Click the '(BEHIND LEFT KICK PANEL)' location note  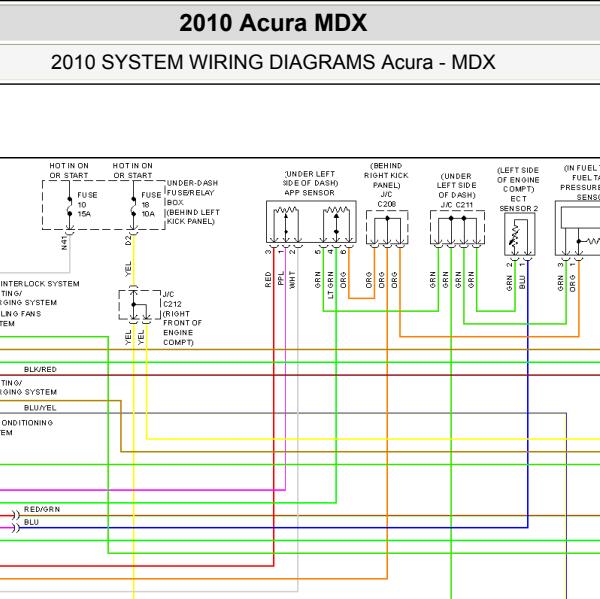coord(193,217)
